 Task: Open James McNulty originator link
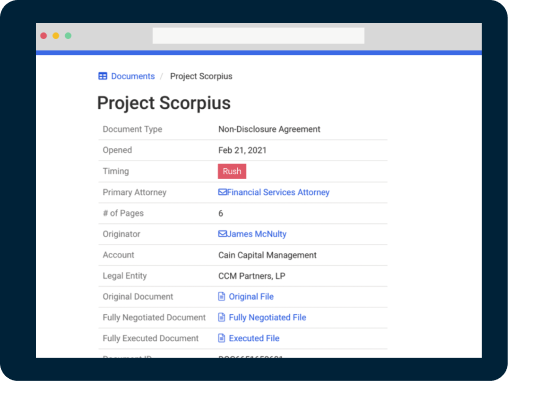pyautogui.click(x=257, y=234)
